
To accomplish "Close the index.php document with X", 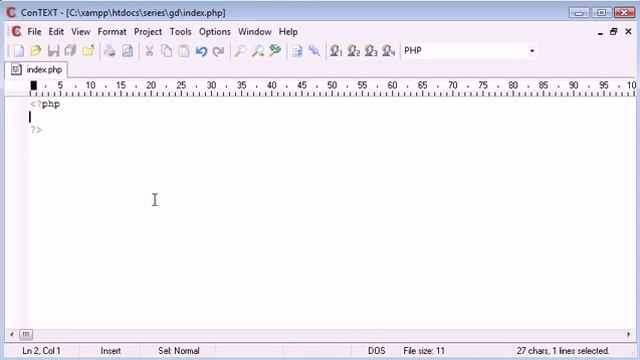I will 628,31.
